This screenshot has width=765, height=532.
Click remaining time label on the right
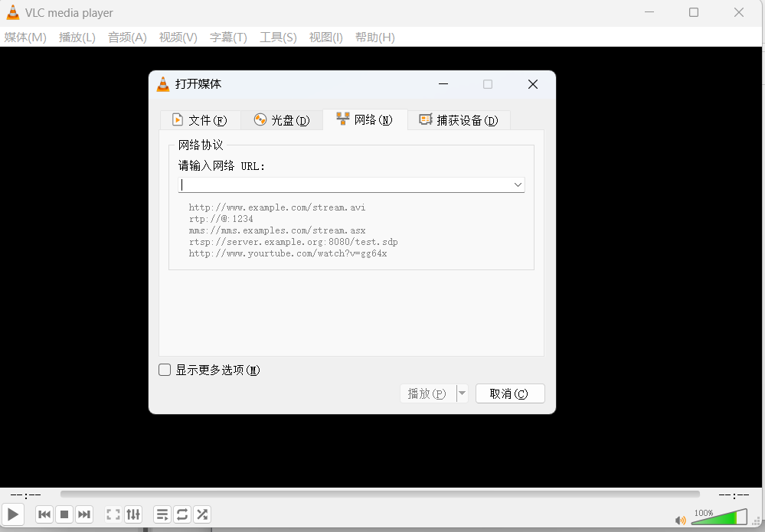(734, 495)
